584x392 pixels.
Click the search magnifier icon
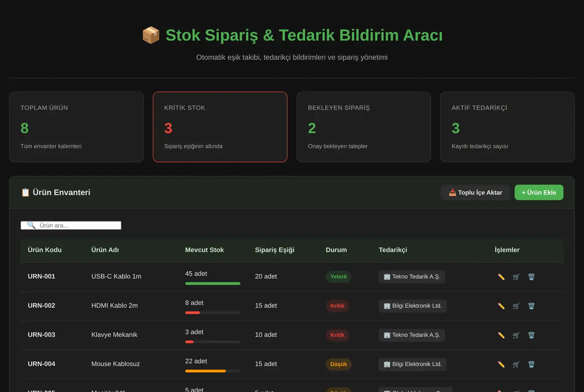(31, 225)
